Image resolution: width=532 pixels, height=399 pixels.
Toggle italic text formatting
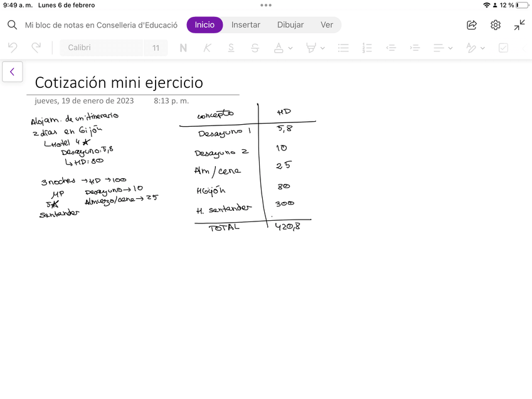pos(207,48)
